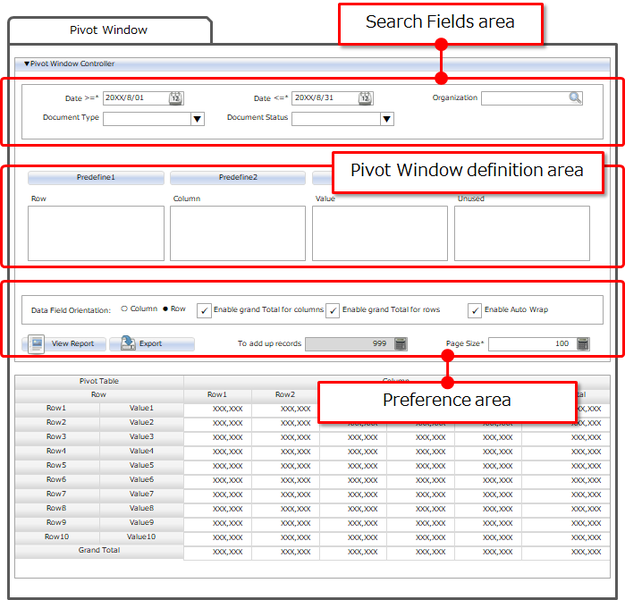This screenshot has width=625, height=600.
Task: Open calendar picker for Date >= field
Action: click(x=176, y=98)
